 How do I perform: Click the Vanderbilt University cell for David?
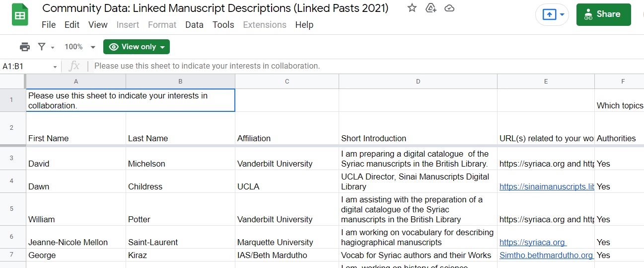click(x=275, y=164)
